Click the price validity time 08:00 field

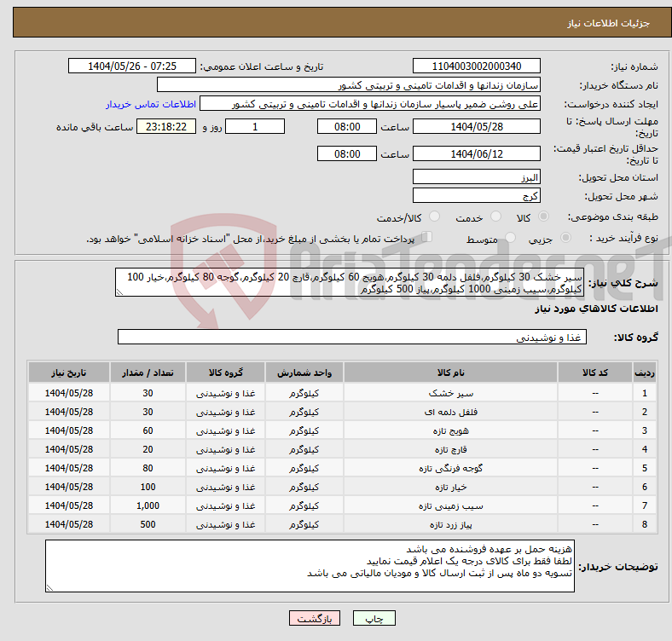(347, 153)
